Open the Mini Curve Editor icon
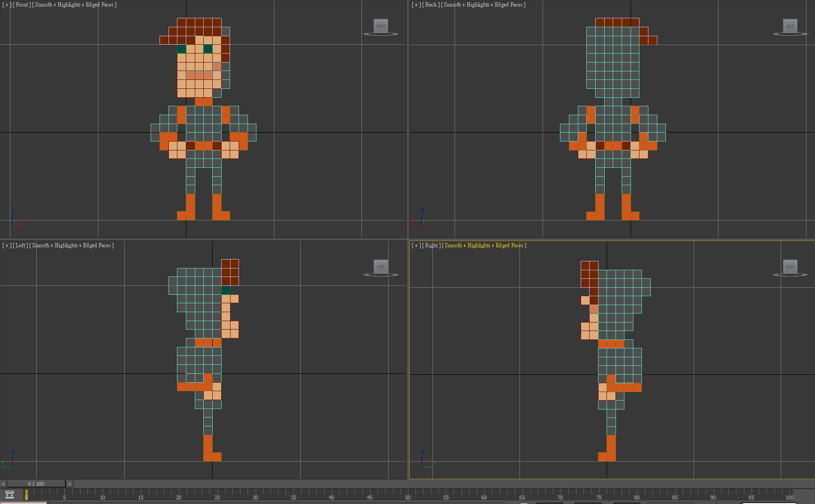The height and width of the screenshot is (504, 815). (x=9, y=495)
